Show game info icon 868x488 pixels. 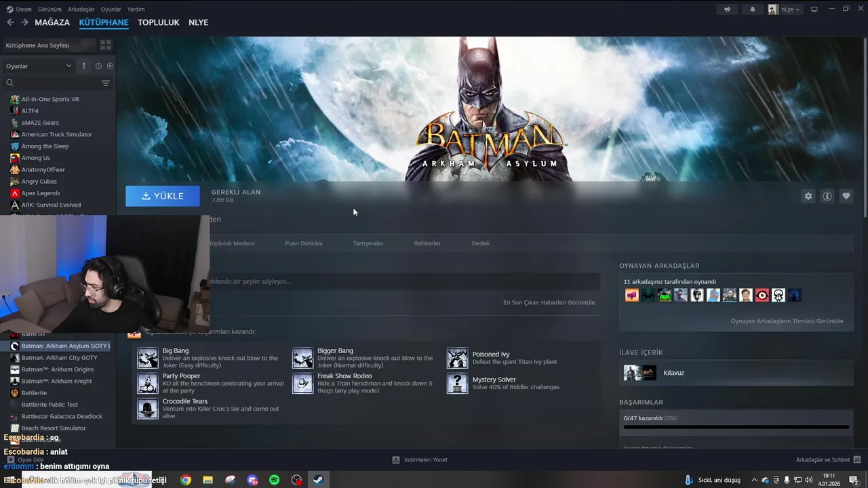click(x=827, y=196)
